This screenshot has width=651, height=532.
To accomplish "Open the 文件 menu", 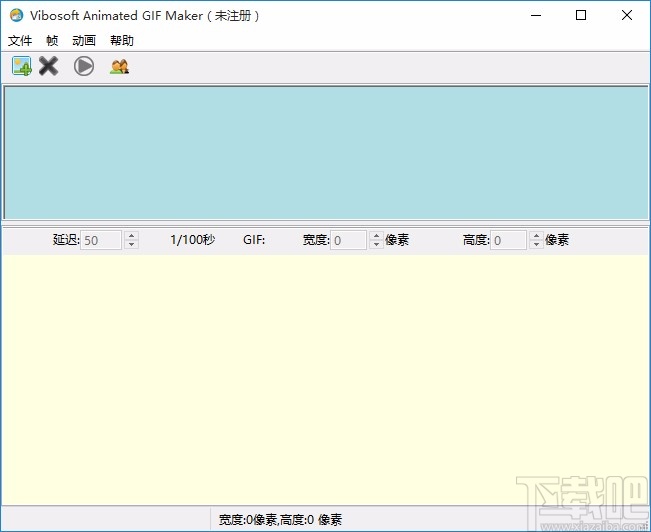I will tap(20, 40).
